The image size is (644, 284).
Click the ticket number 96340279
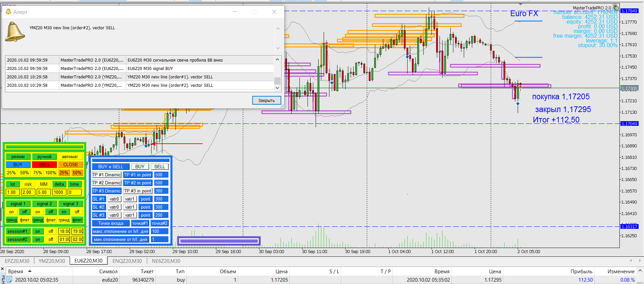click(x=143, y=280)
